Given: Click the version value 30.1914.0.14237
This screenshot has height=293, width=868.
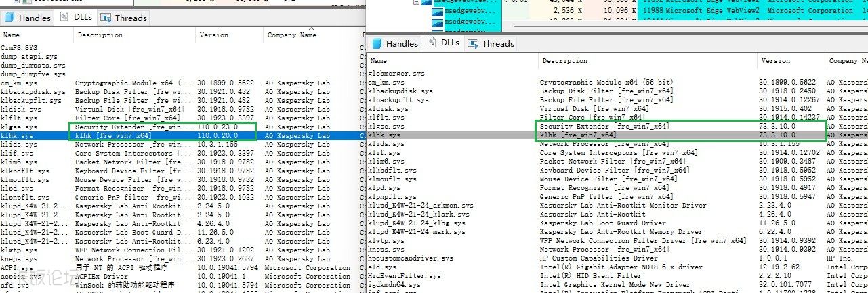Looking at the screenshot, I should coord(789,117).
